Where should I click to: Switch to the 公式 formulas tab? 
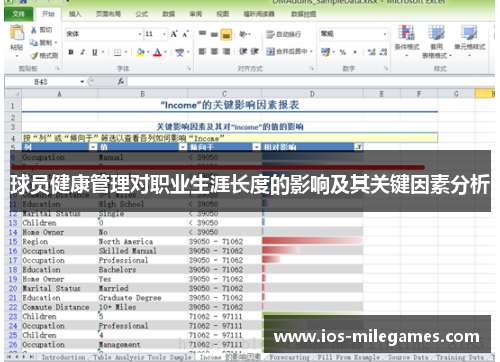click(141, 14)
